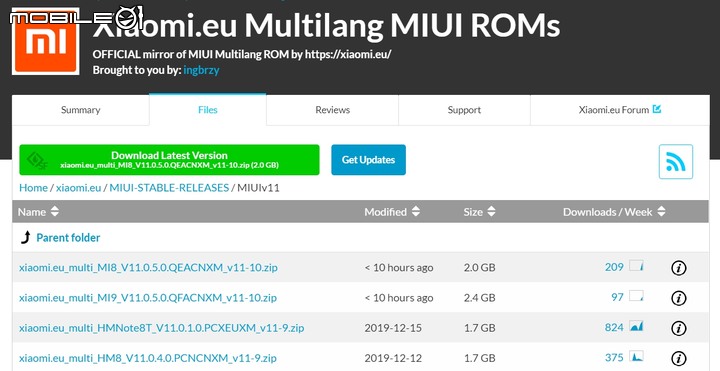
Task: Sort by Downloads / Week arrows
Action: click(x=661, y=211)
